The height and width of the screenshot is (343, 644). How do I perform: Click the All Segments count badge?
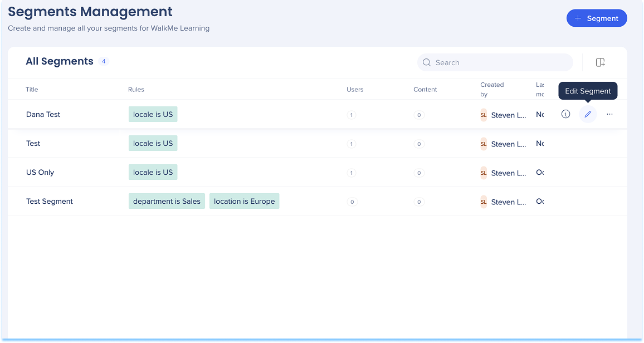[104, 61]
